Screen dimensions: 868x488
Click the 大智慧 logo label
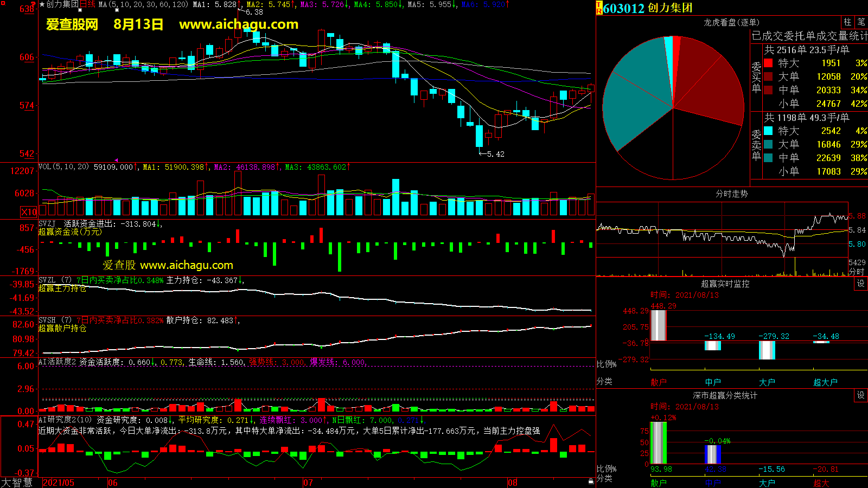(x=17, y=482)
